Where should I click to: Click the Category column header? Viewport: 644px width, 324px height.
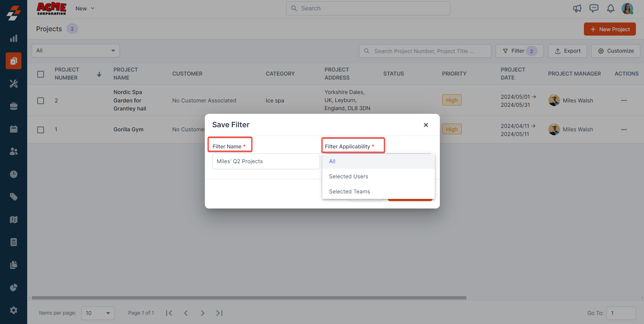(280, 74)
